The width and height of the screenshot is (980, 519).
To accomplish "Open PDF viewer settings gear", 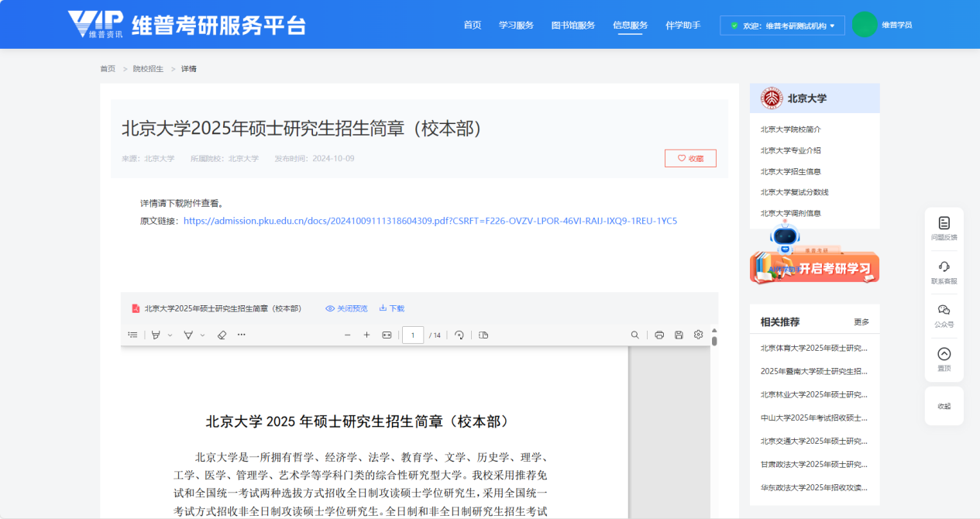I will 698,335.
